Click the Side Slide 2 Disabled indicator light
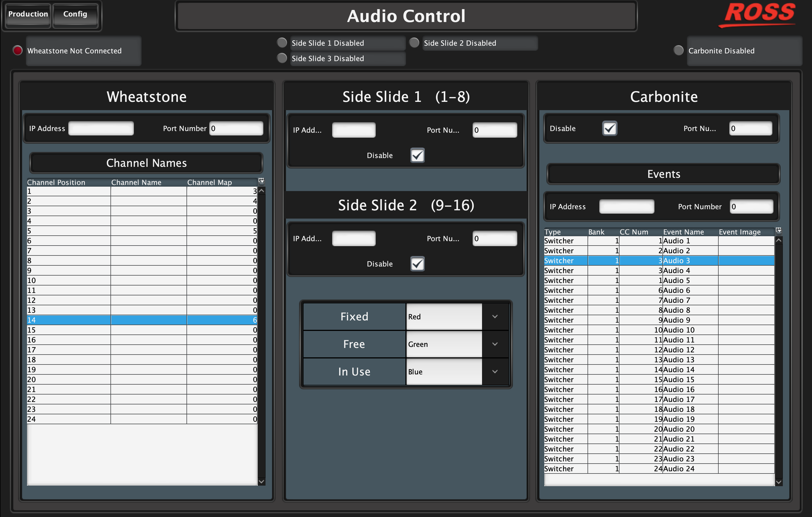The width and height of the screenshot is (812, 517). 414,43
